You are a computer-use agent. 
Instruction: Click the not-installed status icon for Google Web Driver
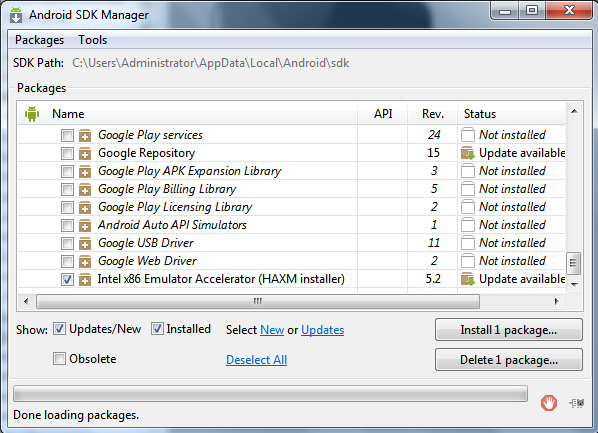[468, 260]
